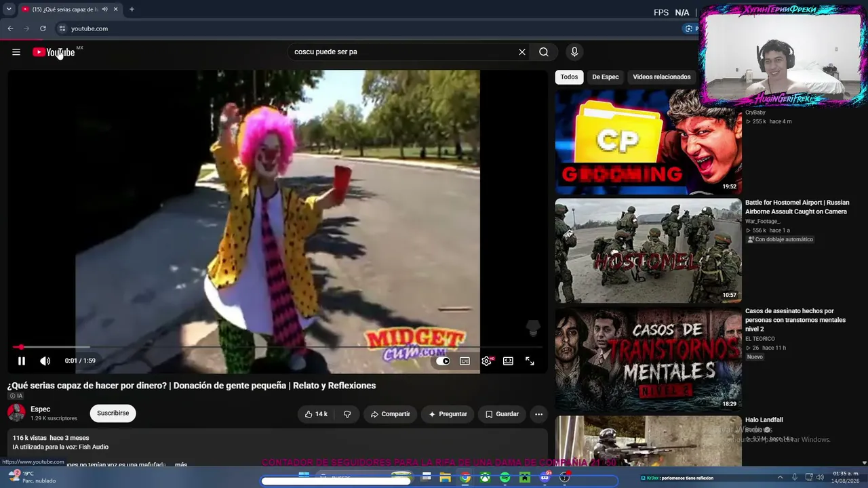Screen dimensions: 868x488
Task: Go to YouTube home via logo
Action: tap(54, 52)
